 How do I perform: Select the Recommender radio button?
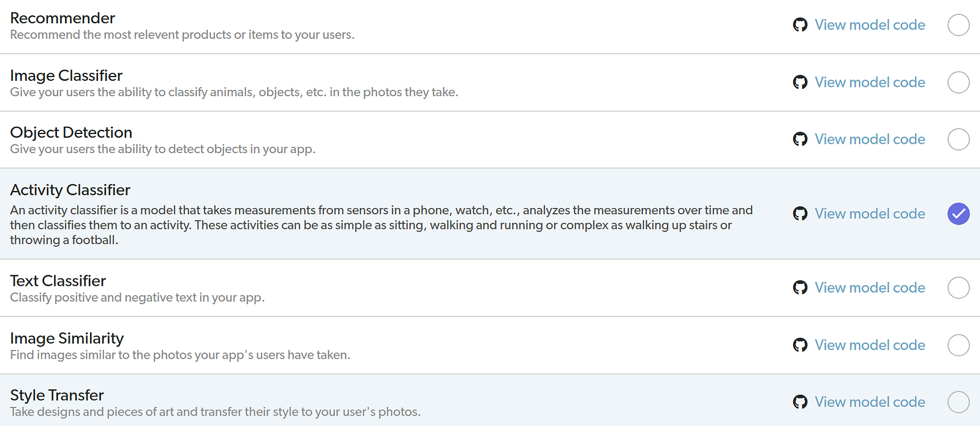click(x=958, y=25)
